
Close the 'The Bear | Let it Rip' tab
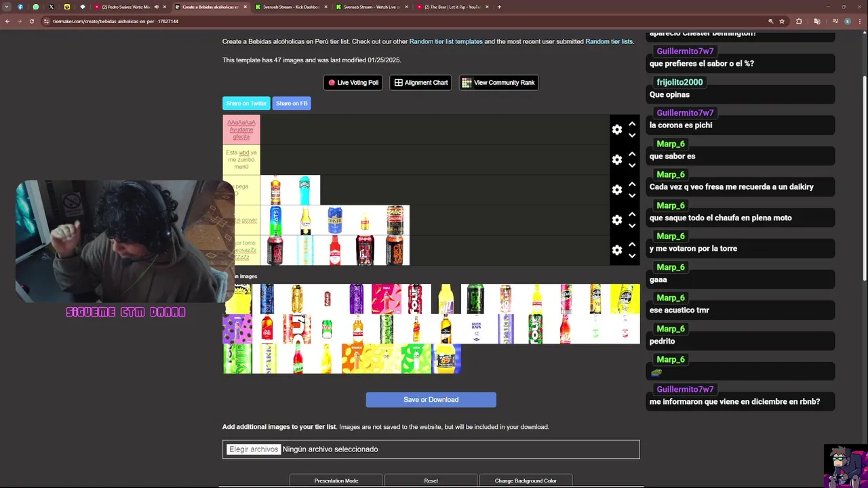(x=487, y=7)
